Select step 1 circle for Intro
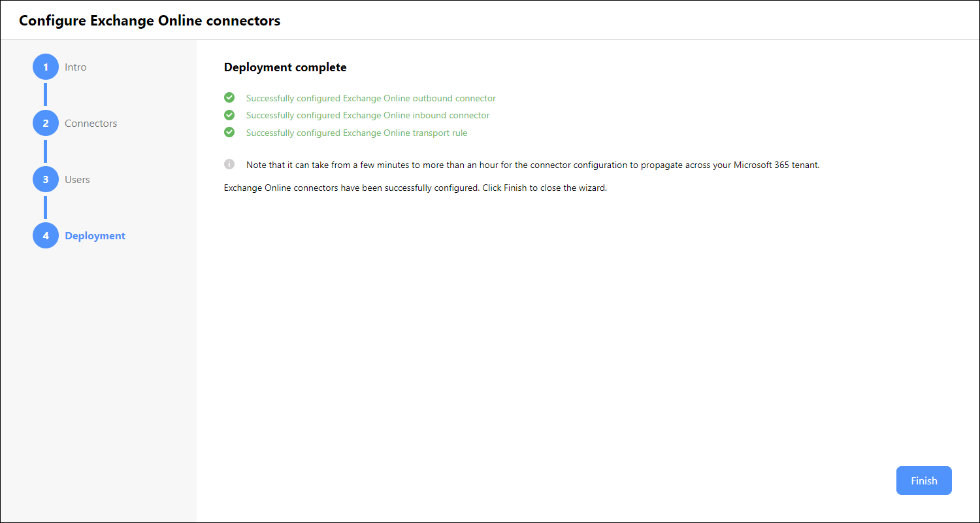The image size is (980, 523). [46, 67]
